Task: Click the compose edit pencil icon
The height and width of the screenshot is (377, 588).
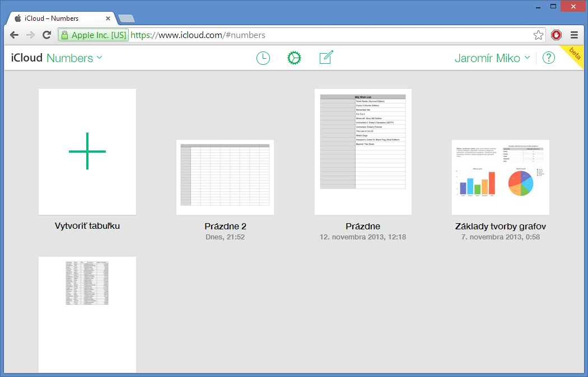Action: tap(326, 58)
